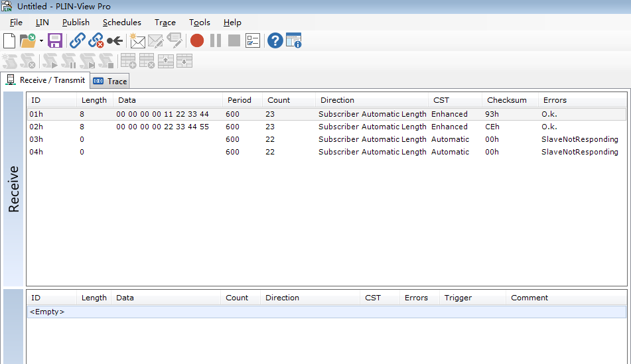631x364 pixels.
Task: Click the Connect chain link icon
Action: coord(78,41)
